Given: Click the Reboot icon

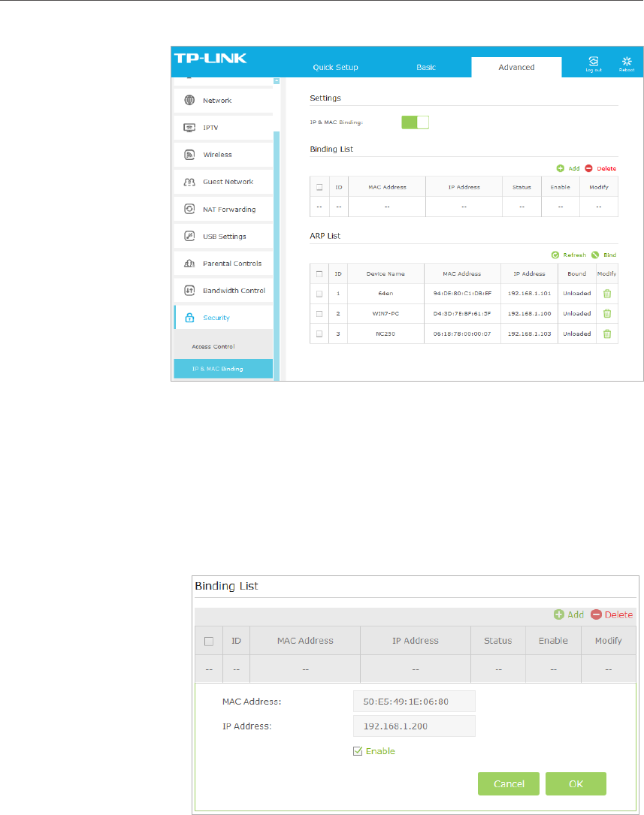Looking at the screenshot, I should [627, 62].
